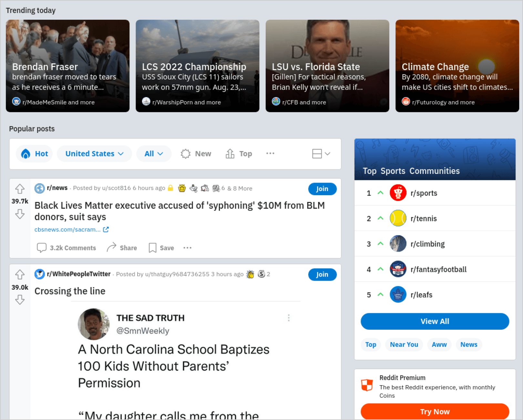Upvote the Crossing the line post

point(20,275)
